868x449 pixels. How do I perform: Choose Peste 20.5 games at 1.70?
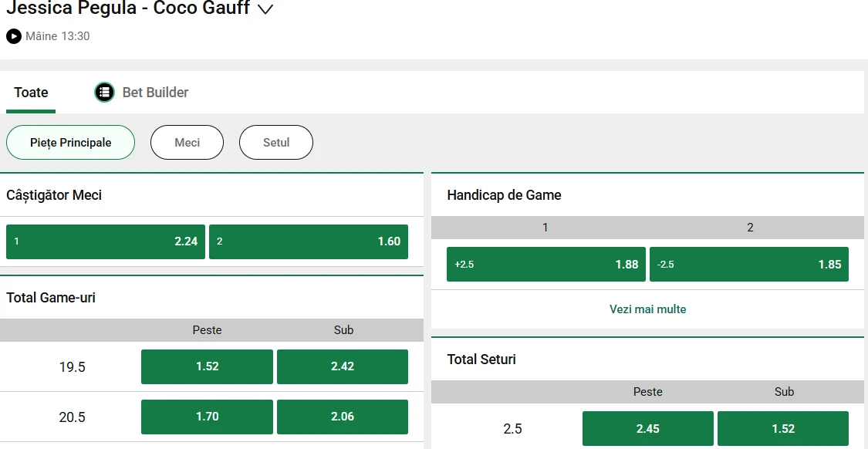(207, 417)
